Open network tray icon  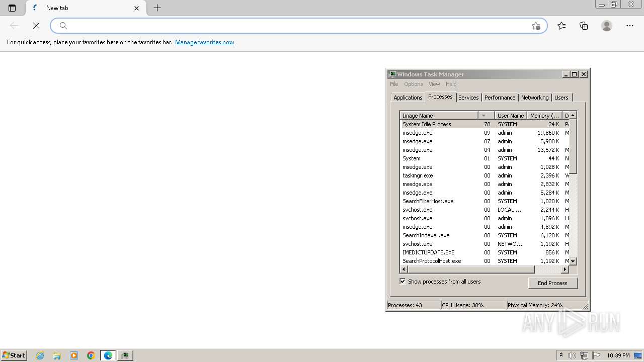point(584,355)
